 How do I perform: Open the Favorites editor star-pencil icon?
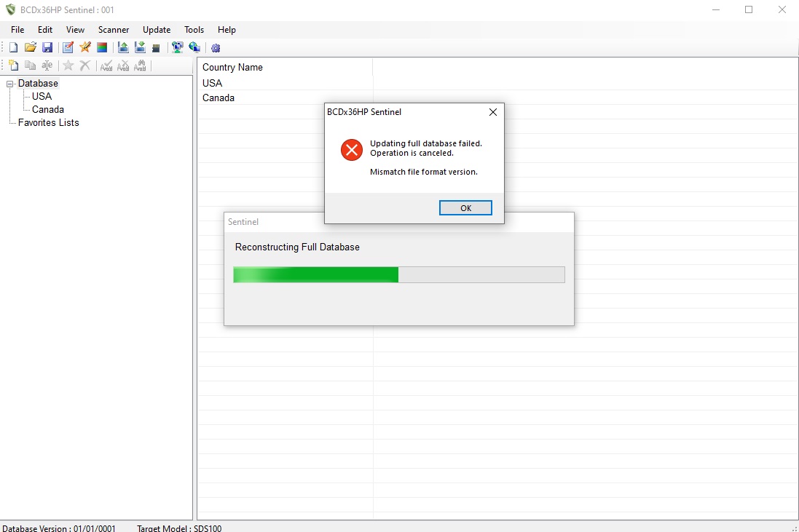85,48
